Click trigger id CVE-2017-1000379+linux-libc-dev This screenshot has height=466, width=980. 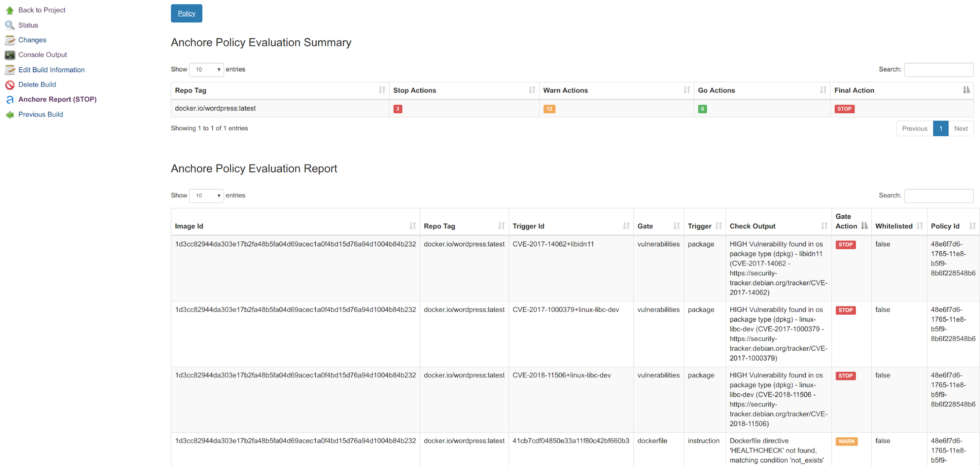[x=566, y=310]
